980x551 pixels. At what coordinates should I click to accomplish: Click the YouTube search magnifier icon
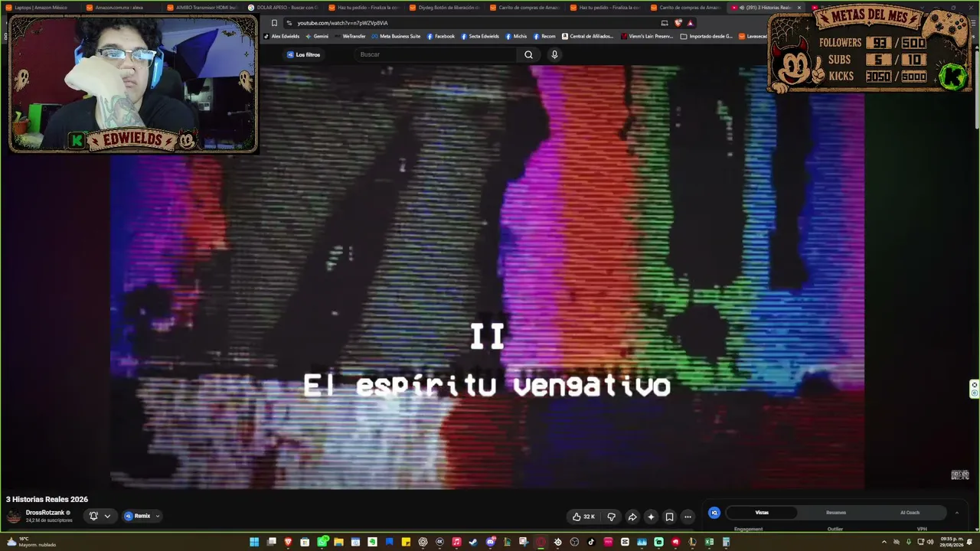(x=528, y=54)
